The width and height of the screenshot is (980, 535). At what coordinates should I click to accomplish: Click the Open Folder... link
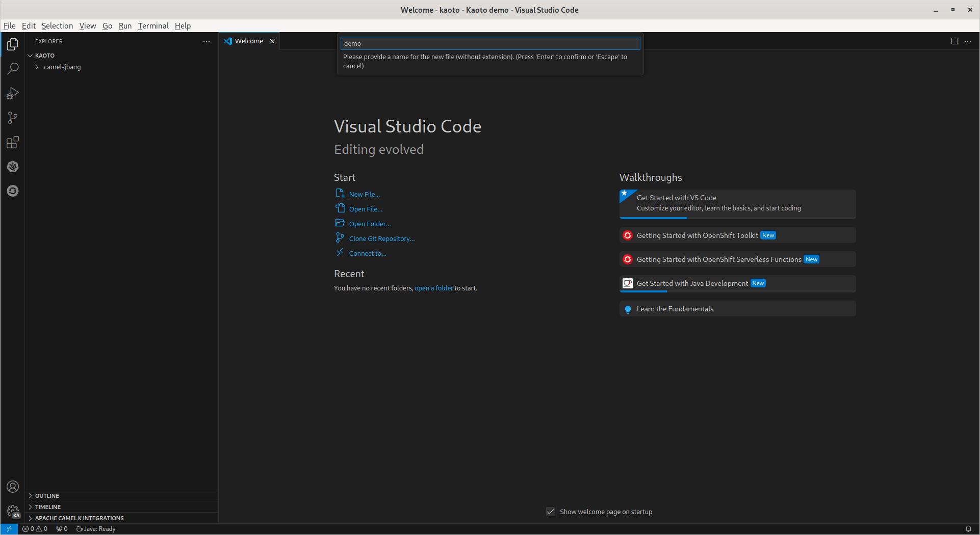(x=370, y=224)
